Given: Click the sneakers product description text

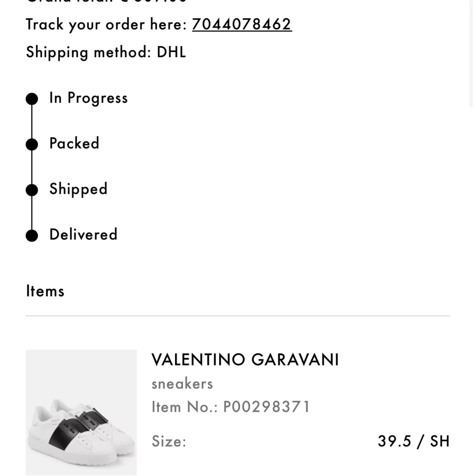Looking at the screenshot, I should (182, 384).
